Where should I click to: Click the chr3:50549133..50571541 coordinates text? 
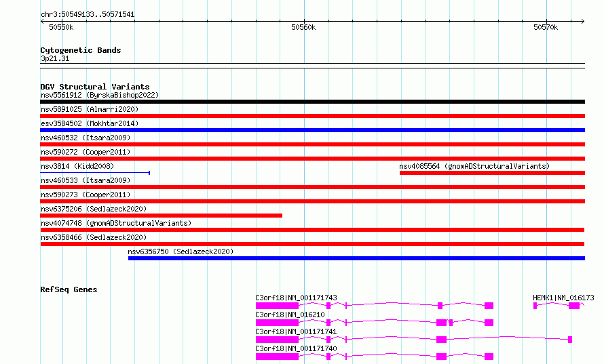(88, 15)
